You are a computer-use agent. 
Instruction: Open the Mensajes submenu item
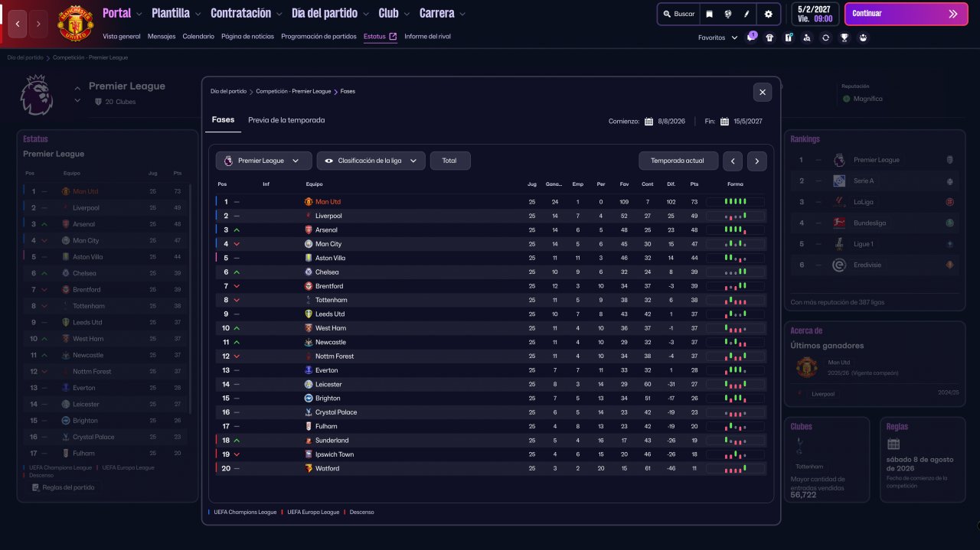pos(162,36)
